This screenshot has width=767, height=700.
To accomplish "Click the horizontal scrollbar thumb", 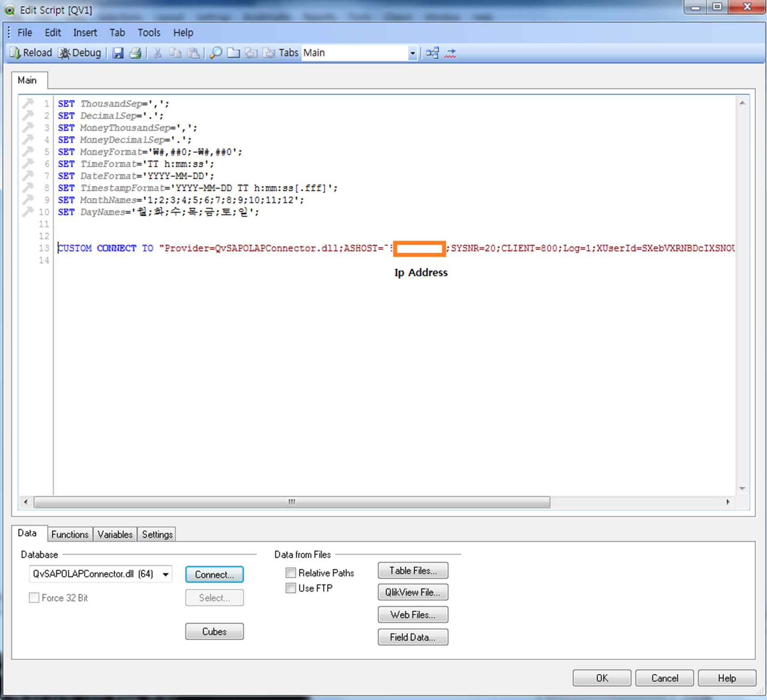I will point(292,502).
